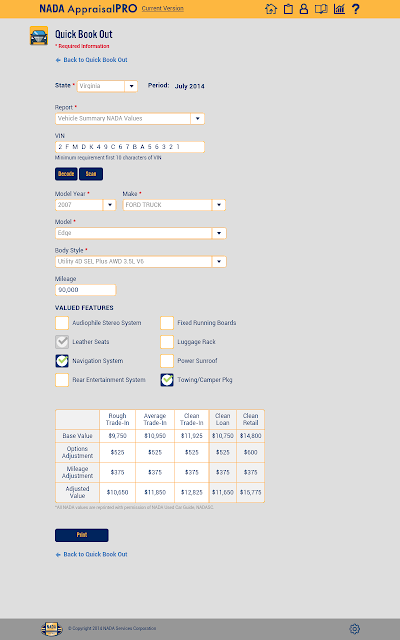Open the open-book guide icon

pos(321,9)
